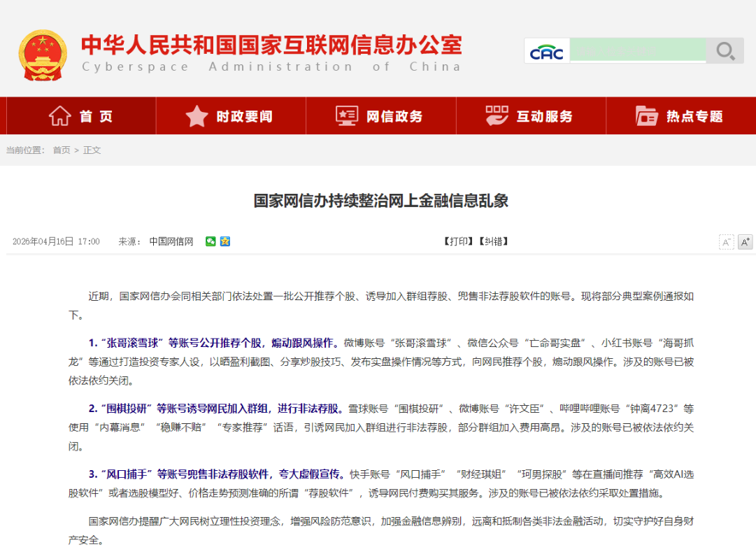Click inside the green search input field

pyautogui.click(x=637, y=51)
